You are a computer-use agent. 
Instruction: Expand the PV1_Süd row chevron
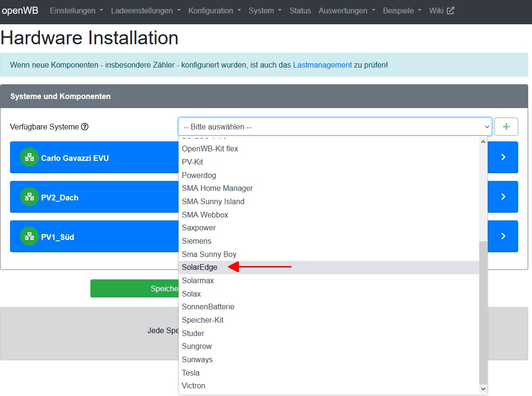pyautogui.click(x=503, y=237)
